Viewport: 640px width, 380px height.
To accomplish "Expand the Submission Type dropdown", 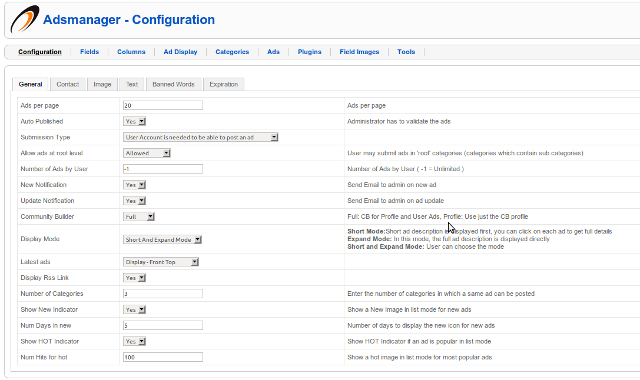I will coord(200,137).
